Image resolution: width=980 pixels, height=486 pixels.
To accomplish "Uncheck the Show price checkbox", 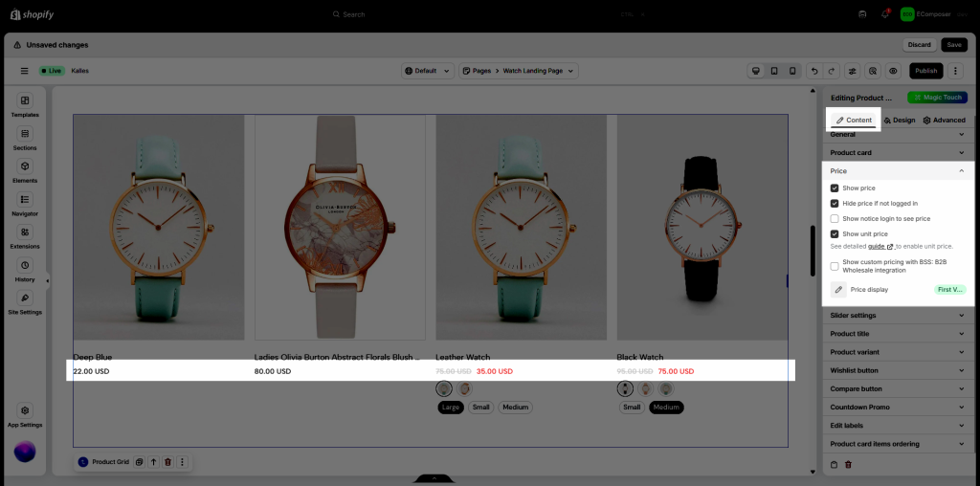I will point(835,188).
